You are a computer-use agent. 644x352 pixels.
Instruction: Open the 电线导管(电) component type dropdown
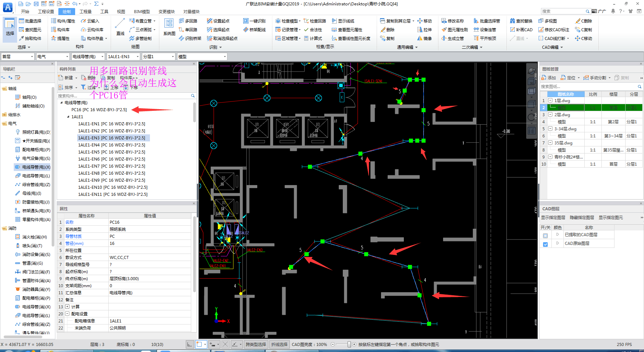click(x=88, y=56)
